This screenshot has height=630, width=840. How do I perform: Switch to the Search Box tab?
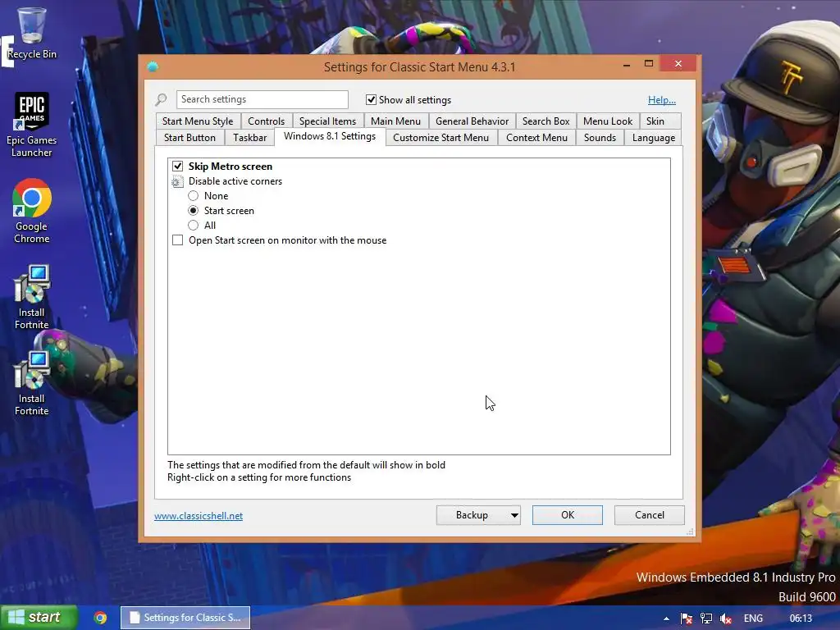pyautogui.click(x=546, y=121)
